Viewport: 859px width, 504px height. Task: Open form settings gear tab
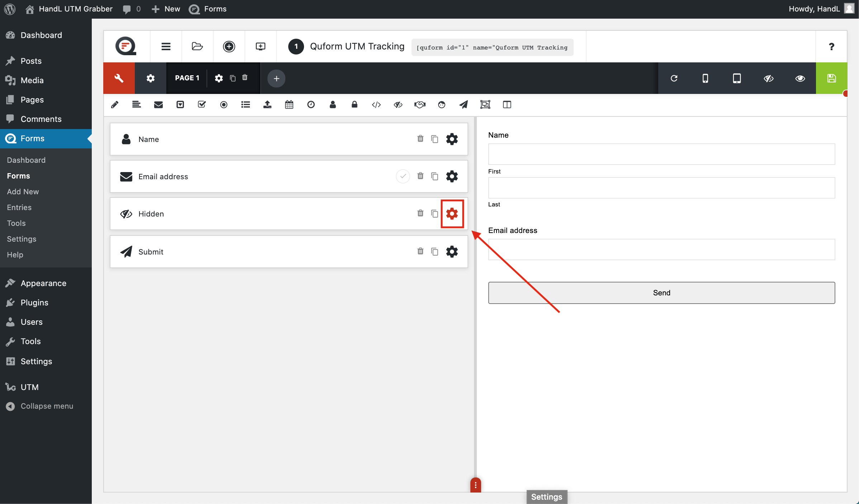151,78
